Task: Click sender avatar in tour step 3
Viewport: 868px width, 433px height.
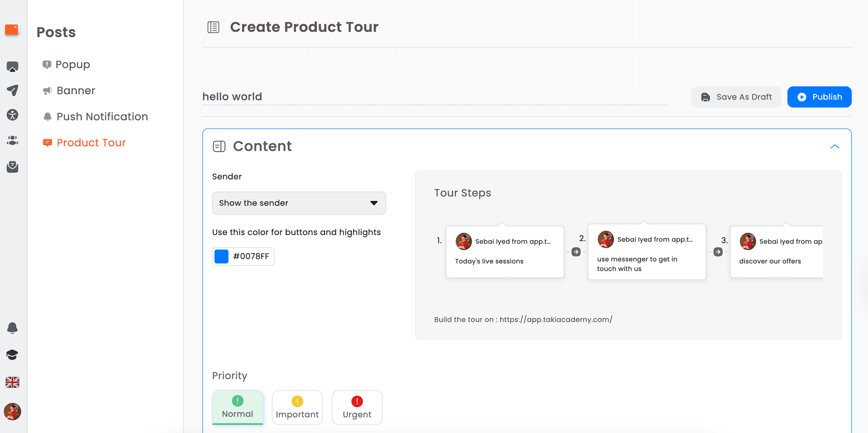Action: [748, 241]
